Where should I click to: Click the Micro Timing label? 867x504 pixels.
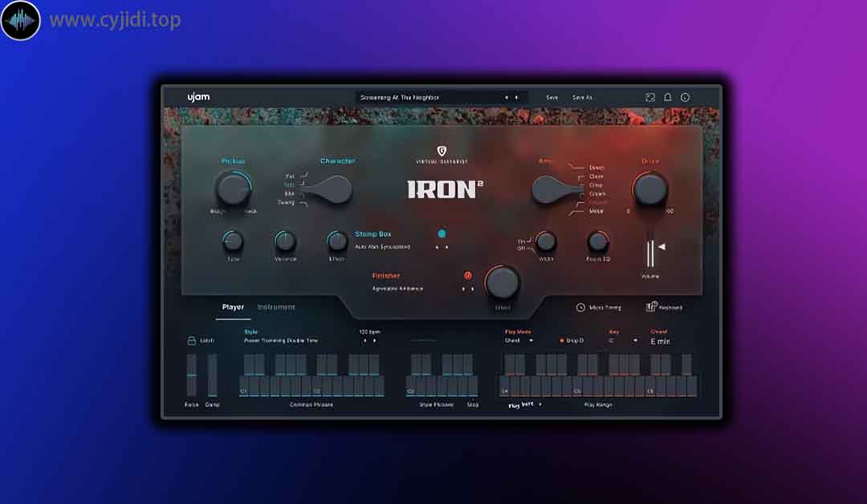(605, 308)
